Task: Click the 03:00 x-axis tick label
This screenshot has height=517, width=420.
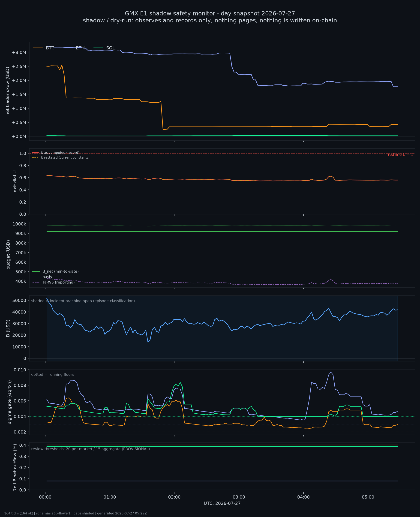Action: [239, 497]
